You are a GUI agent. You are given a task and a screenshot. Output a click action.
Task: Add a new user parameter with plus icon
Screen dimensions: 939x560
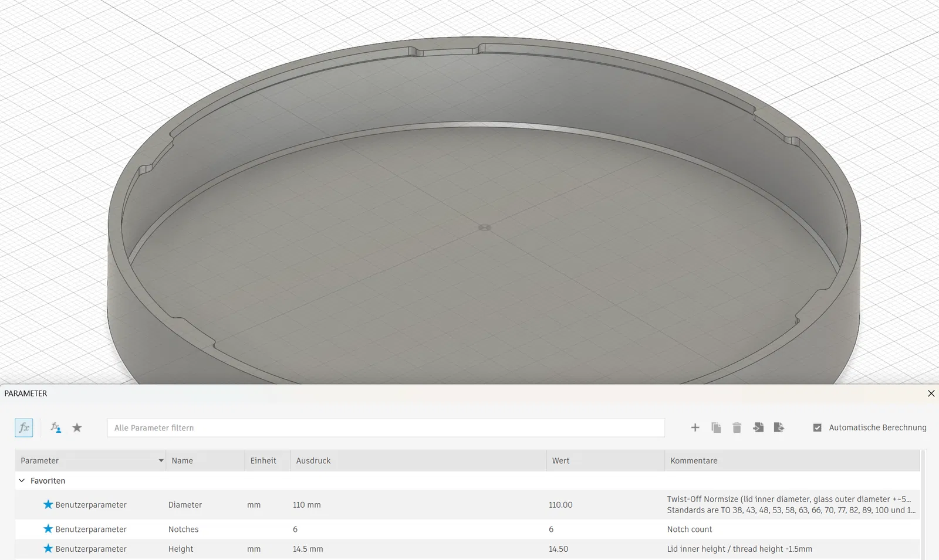(x=695, y=427)
